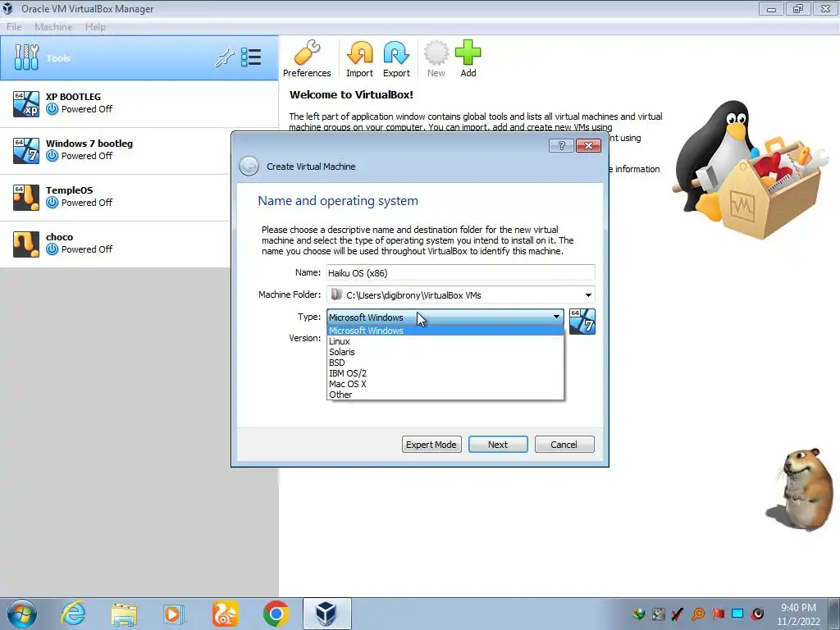Choose Other in the Type list
Viewport: 840px width, 630px height.
tap(445, 395)
